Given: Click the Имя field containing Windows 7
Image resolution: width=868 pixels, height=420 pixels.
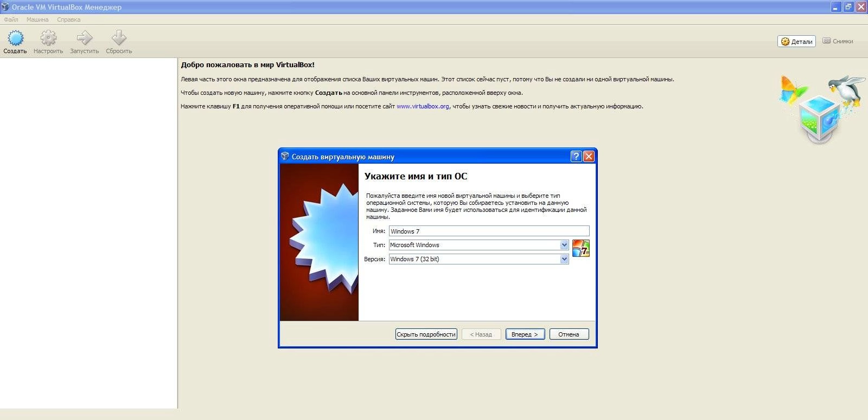Looking at the screenshot, I should [x=489, y=231].
